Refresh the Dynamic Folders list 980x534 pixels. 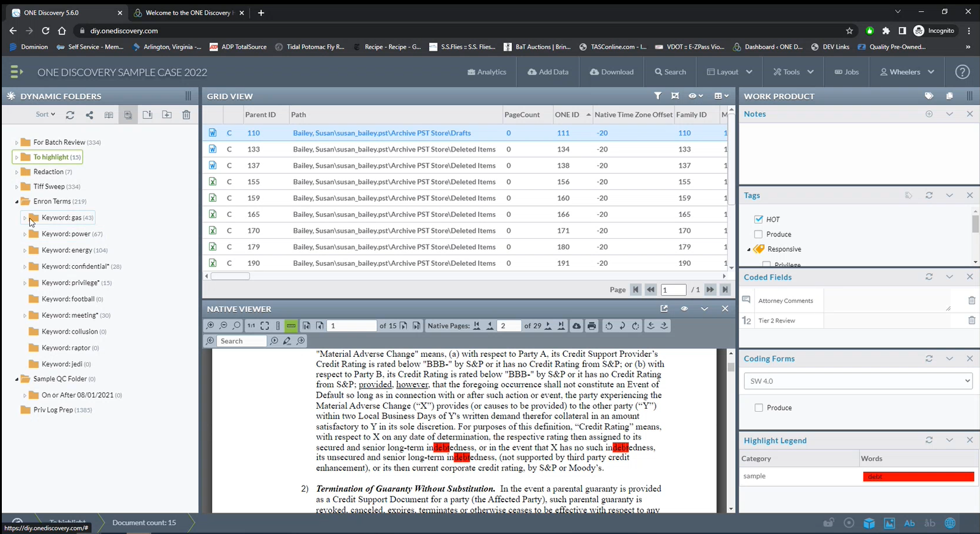(70, 115)
